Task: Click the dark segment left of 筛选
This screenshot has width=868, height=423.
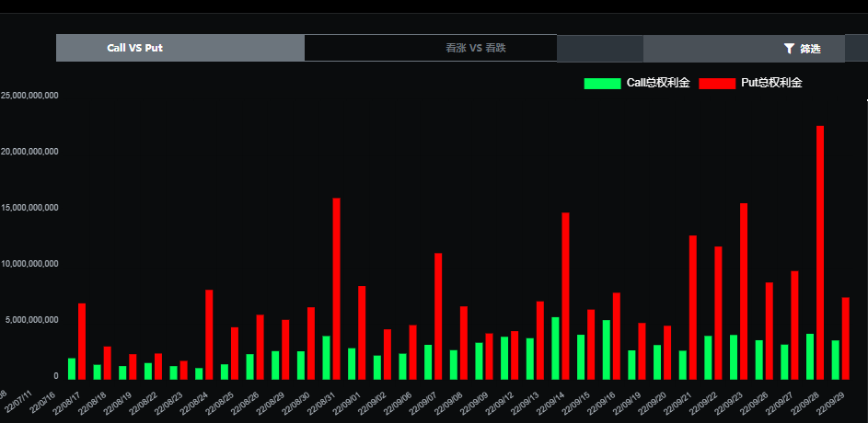Action: pos(600,49)
